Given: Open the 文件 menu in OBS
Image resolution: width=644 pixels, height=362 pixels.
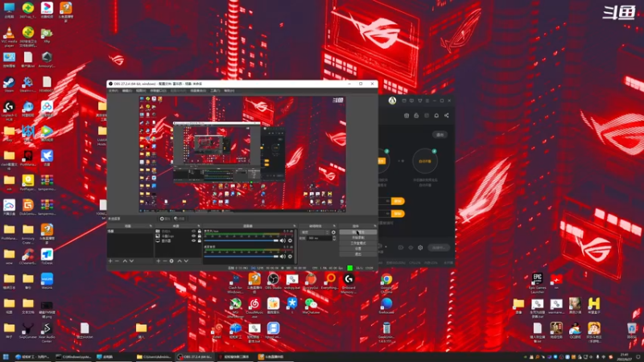Looking at the screenshot, I should click(x=114, y=91).
